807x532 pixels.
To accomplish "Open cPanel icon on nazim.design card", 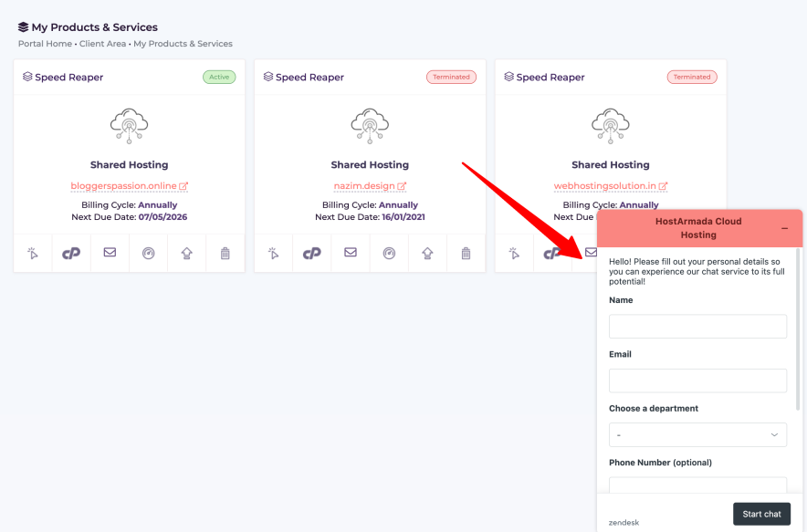I will (x=312, y=253).
